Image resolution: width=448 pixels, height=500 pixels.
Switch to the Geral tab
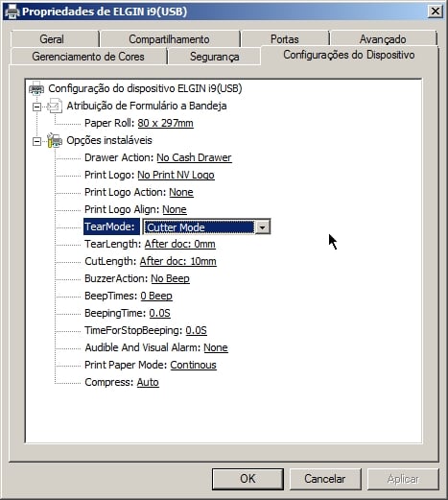coord(52,39)
